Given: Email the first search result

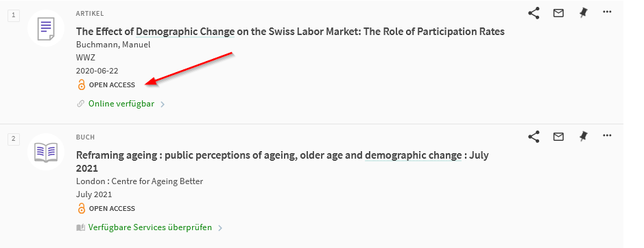Looking at the screenshot, I should [558, 13].
